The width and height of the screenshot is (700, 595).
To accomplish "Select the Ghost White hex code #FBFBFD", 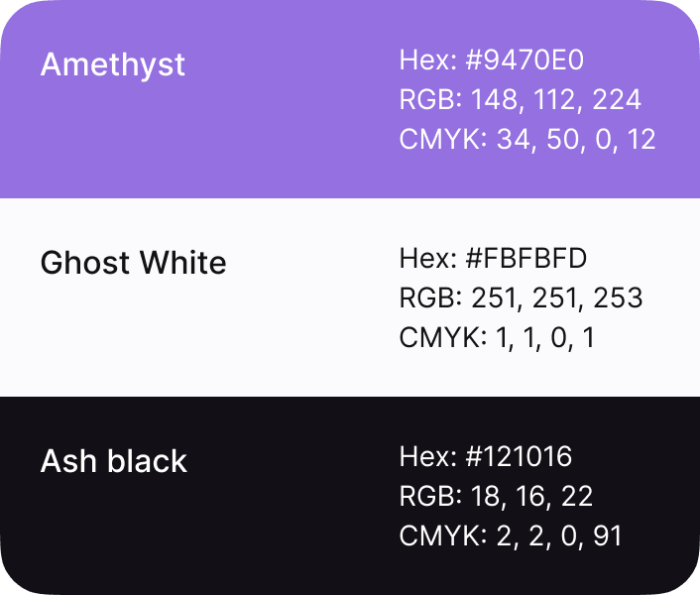I will coord(525,258).
